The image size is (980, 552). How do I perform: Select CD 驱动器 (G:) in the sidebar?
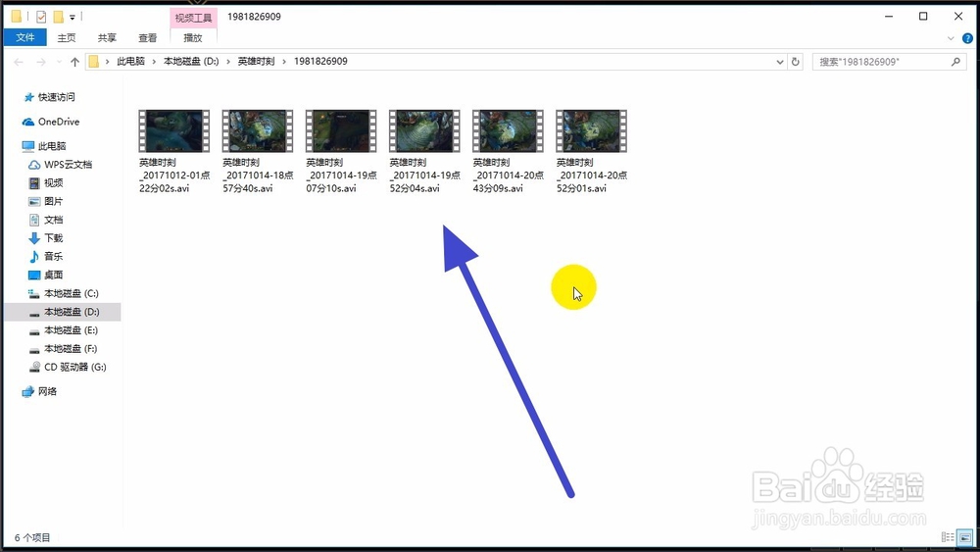point(69,367)
